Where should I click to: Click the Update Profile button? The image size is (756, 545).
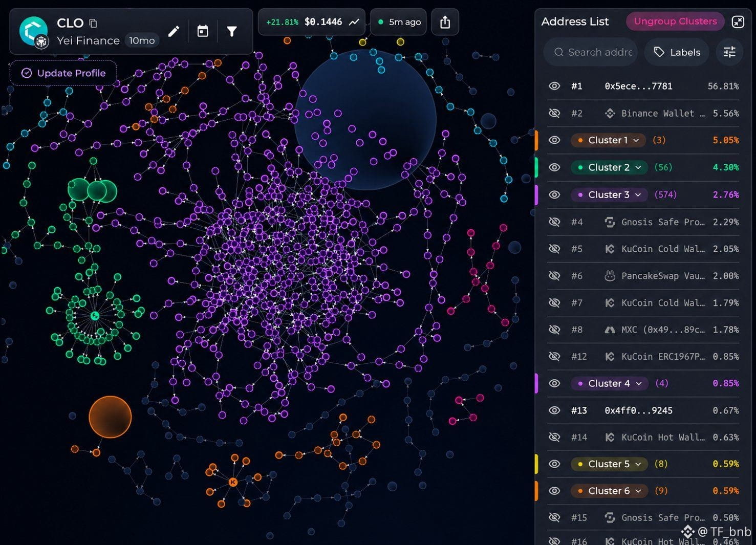pos(63,73)
